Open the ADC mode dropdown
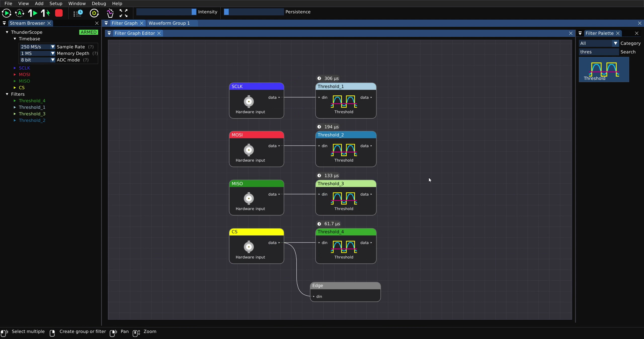The width and height of the screenshot is (644, 339). 37,60
